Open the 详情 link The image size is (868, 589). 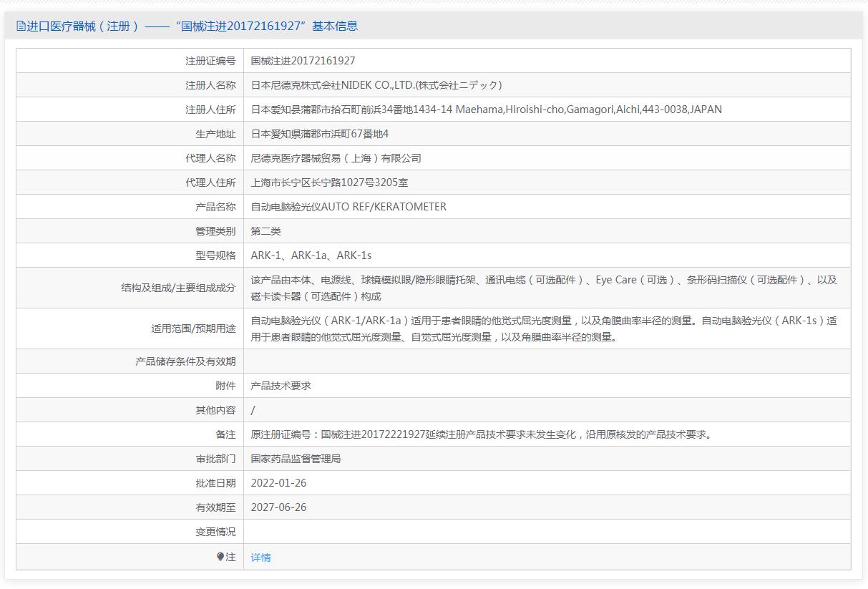click(260, 558)
